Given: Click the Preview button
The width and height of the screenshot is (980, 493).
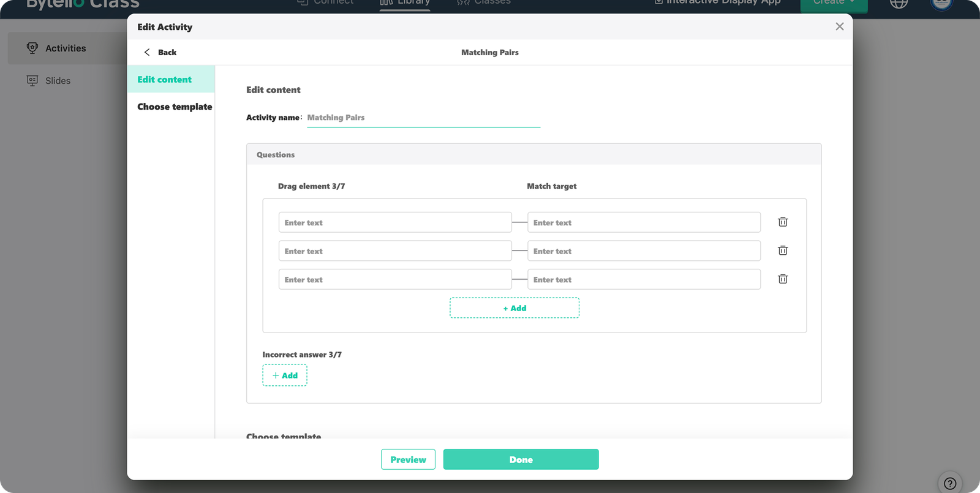Looking at the screenshot, I should tap(408, 459).
